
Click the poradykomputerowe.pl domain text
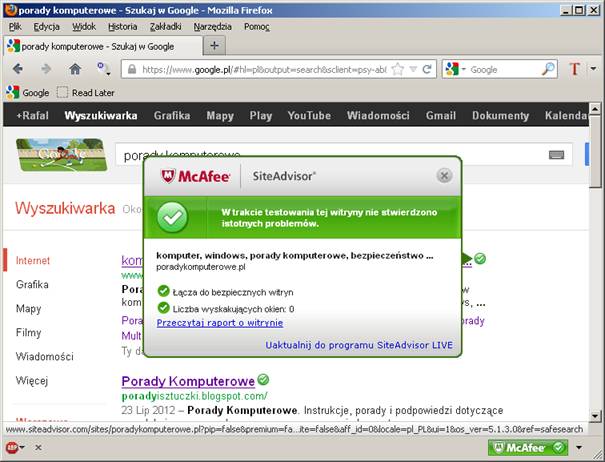pyautogui.click(x=201, y=267)
